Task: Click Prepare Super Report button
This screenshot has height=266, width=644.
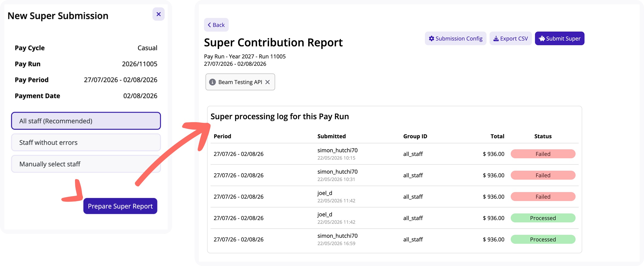Action: point(120,206)
